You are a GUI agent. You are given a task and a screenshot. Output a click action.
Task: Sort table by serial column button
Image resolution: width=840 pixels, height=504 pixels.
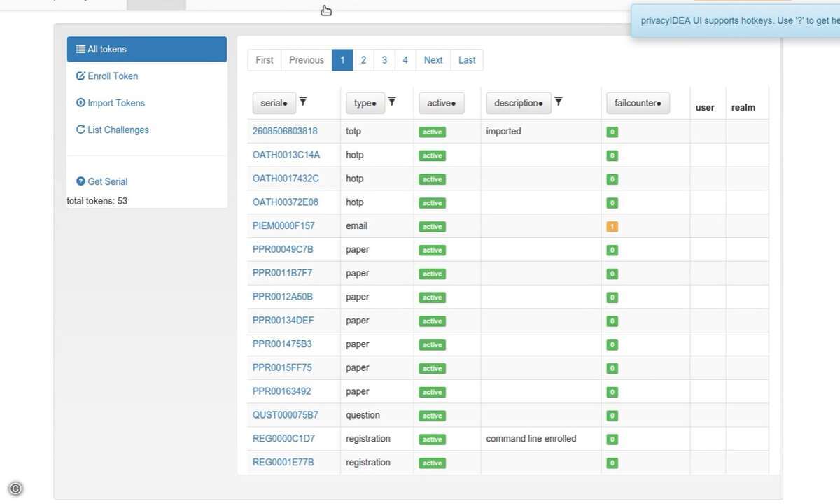click(274, 103)
